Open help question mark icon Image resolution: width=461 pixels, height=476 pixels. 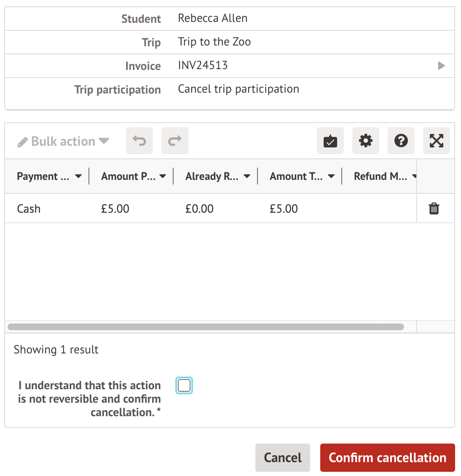401,141
